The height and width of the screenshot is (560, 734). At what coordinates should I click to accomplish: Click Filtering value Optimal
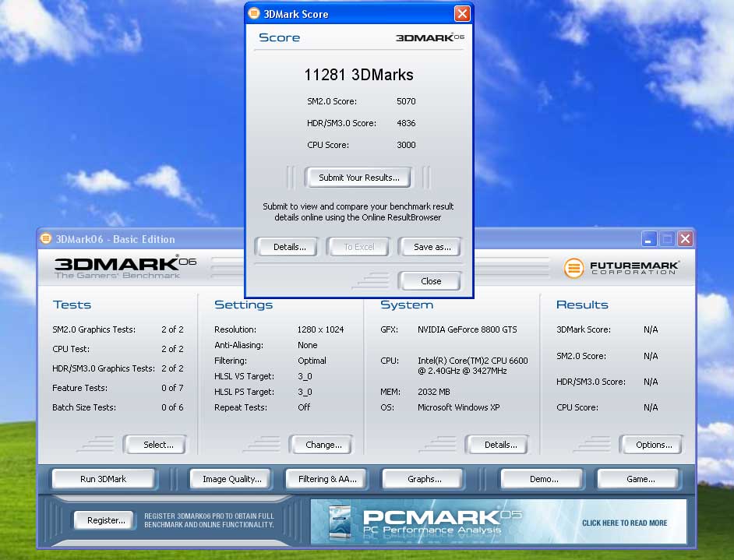312,361
